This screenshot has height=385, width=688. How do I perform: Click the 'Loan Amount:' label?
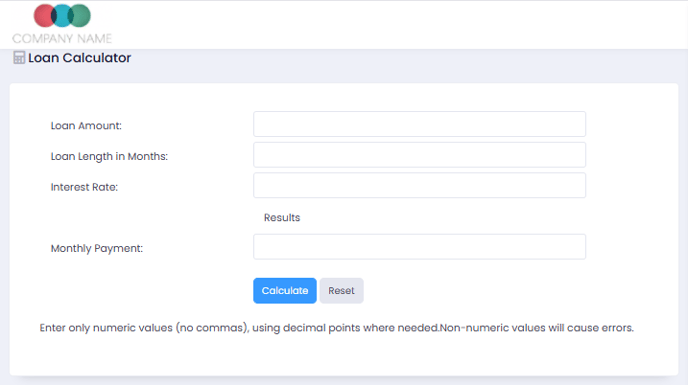click(86, 126)
